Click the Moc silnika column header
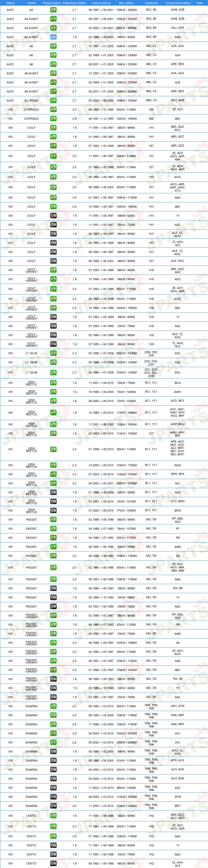208x868 pixels. 126,3
